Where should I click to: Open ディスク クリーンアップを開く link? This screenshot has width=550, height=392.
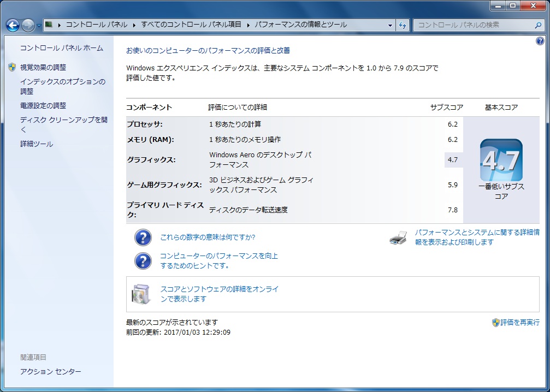pos(64,125)
